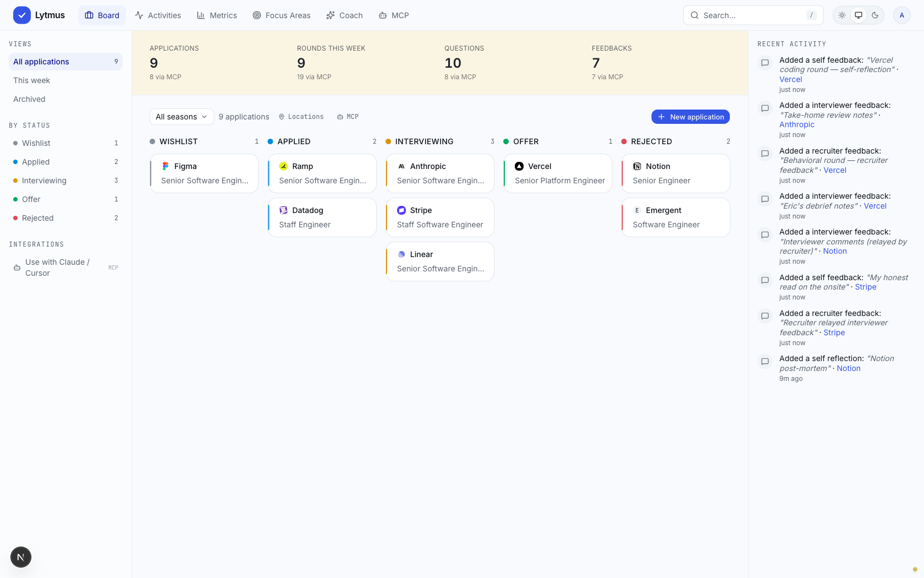This screenshot has width=924, height=578.
Task: Click the Lytmus checkmark logo icon
Action: tap(22, 15)
